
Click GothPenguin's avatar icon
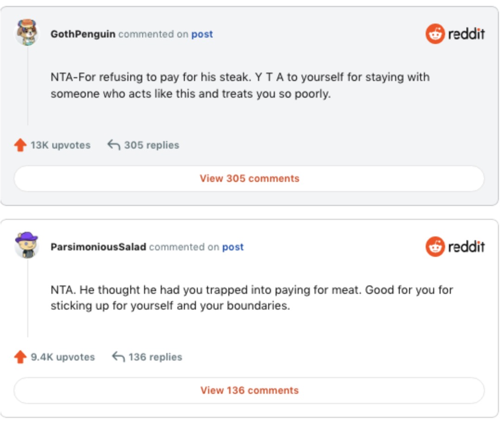point(27,32)
